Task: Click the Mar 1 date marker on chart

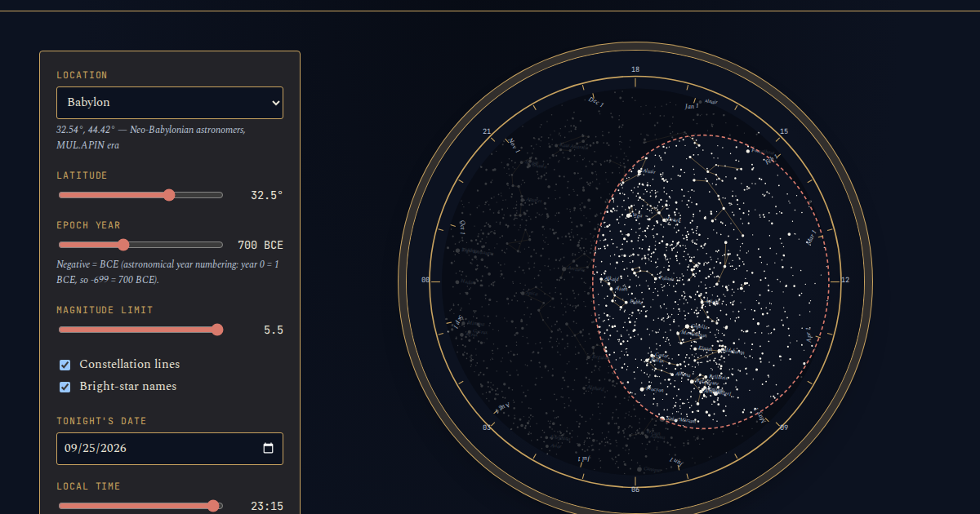Action: click(810, 239)
